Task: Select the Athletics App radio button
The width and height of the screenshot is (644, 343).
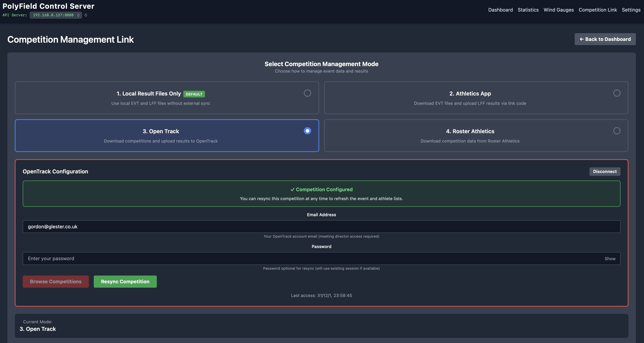Action: 617,93
